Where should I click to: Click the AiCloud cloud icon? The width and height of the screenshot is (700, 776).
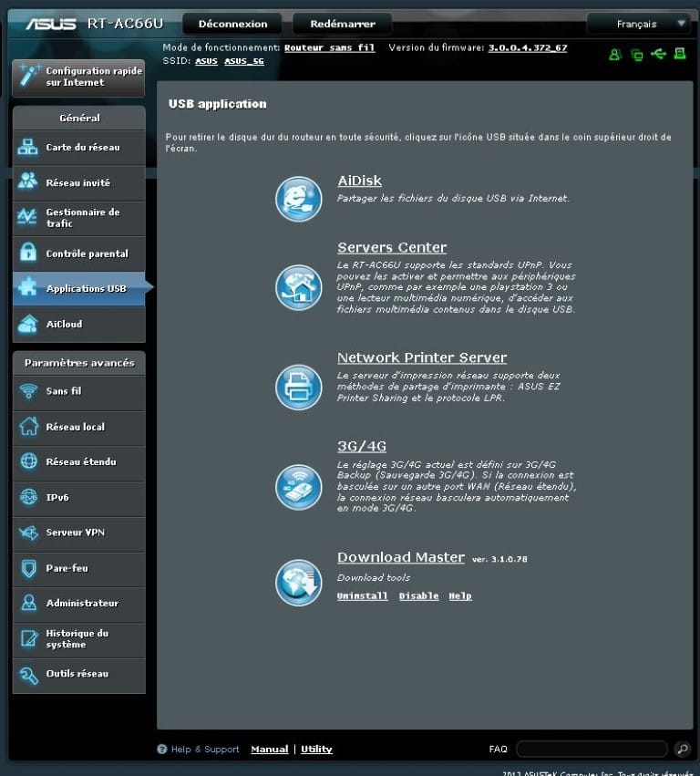point(27,324)
